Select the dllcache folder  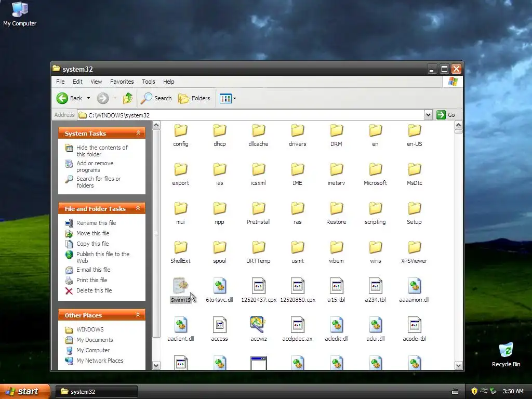tap(258, 135)
